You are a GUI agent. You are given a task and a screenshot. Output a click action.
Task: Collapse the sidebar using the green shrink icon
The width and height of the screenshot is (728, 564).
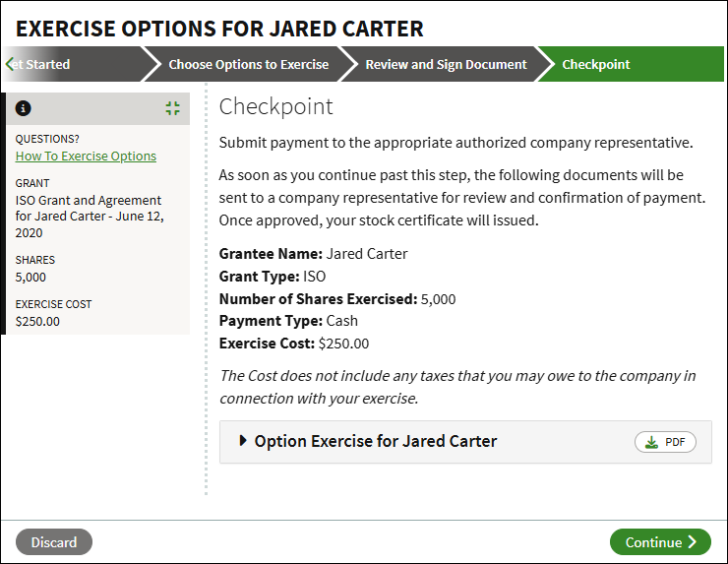tap(173, 108)
